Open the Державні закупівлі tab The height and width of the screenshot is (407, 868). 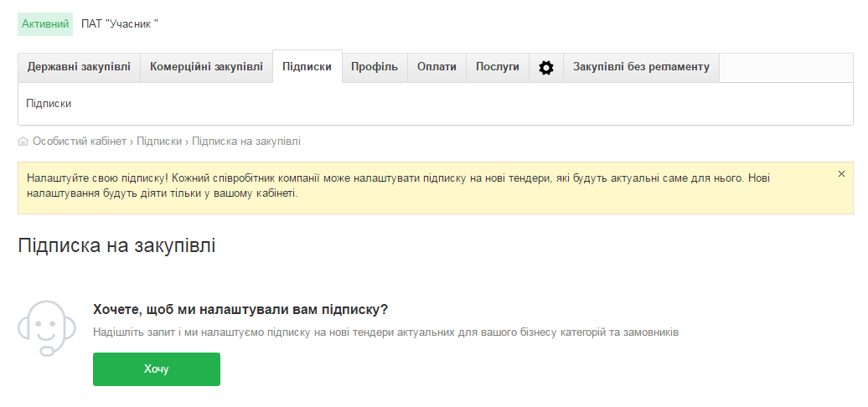tap(79, 67)
